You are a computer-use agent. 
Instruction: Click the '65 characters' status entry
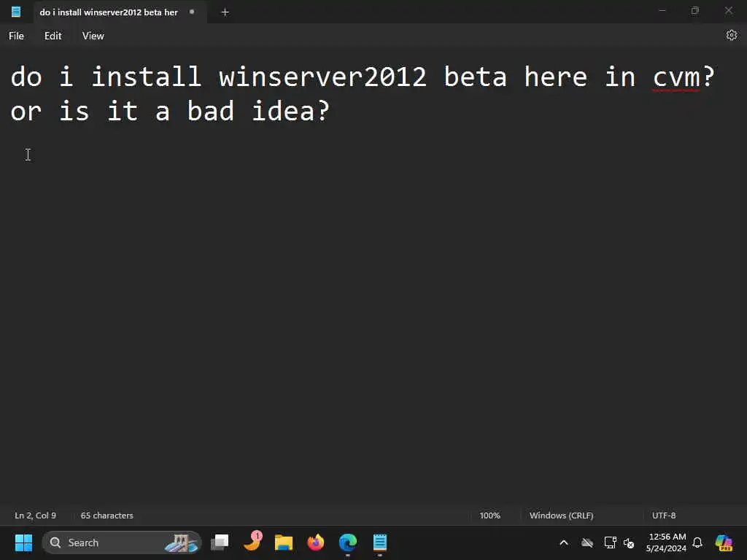(x=107, y=516)
